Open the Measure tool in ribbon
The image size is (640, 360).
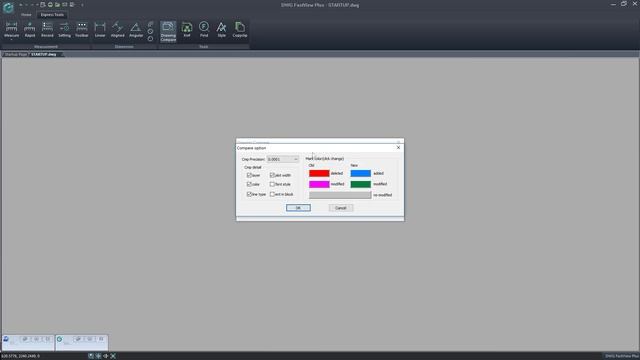(x=11, y=29)
